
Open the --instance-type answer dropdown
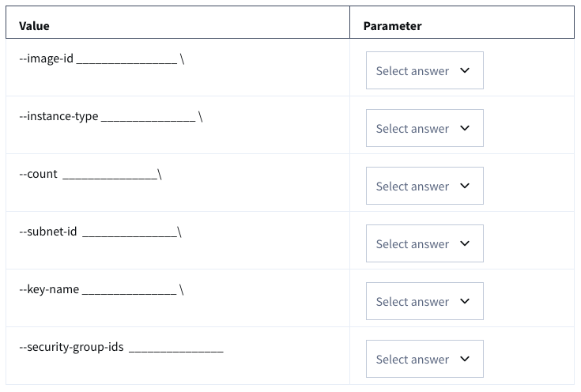point(424,129)
